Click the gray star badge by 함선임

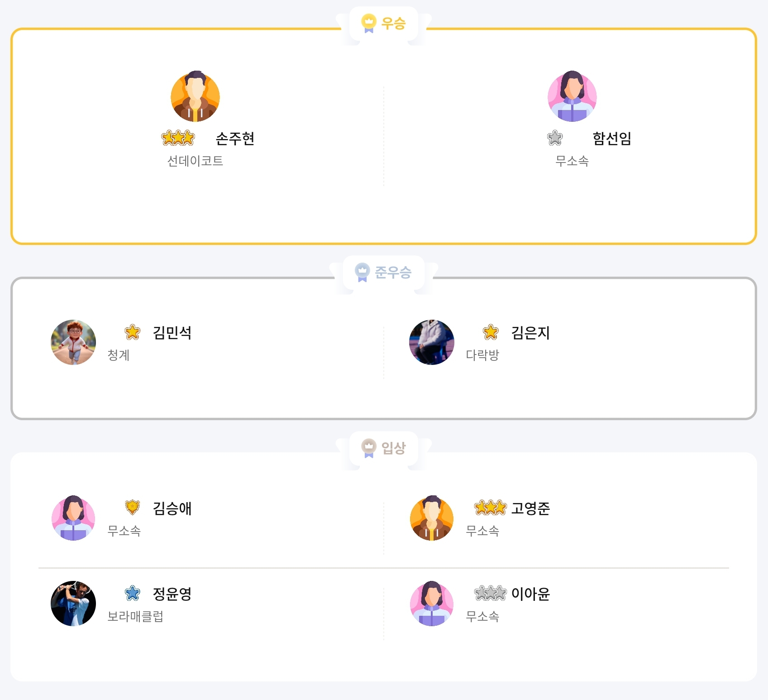(x=555, y=138)
